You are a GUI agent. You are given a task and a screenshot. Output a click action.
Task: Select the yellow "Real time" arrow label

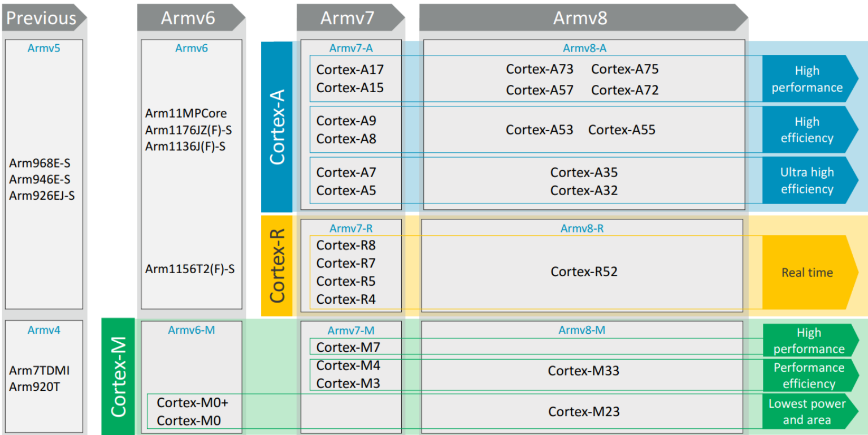810,272
